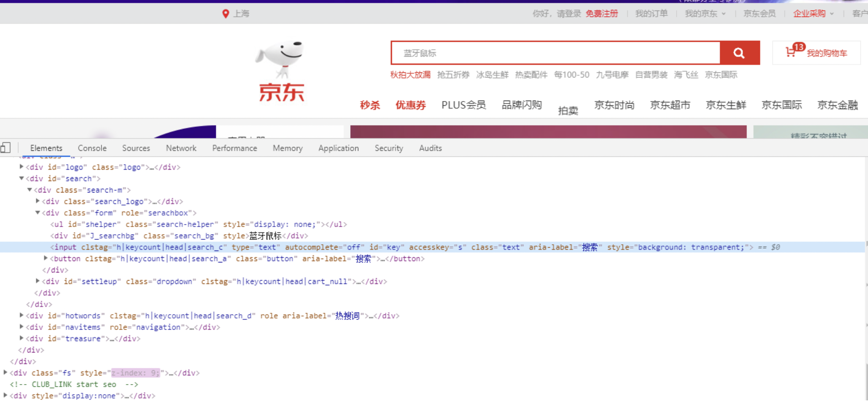Open 京东金融 navigation item
The image size is (868, 409).
(837, 105)
